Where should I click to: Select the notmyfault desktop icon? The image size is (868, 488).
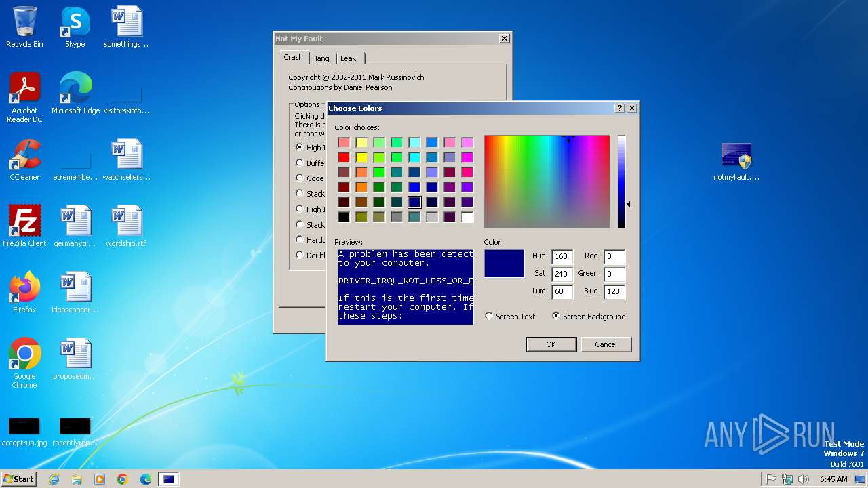click(x=736, y=161)
